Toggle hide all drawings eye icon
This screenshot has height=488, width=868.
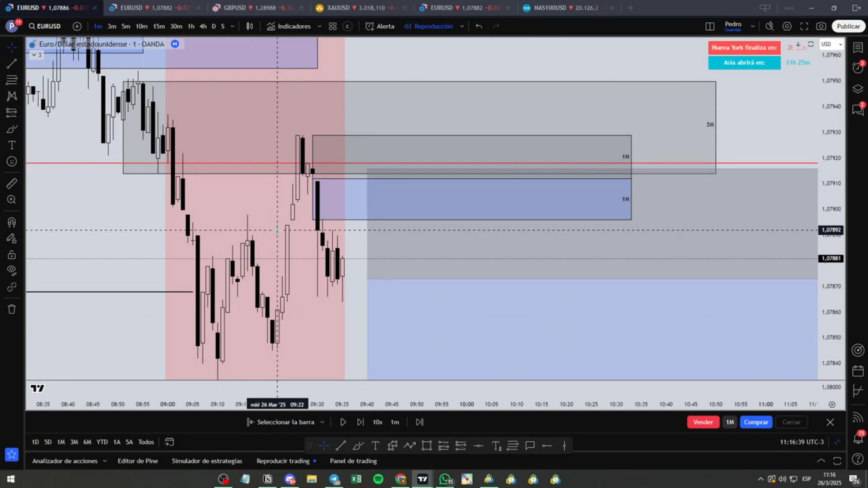[11, 271]
